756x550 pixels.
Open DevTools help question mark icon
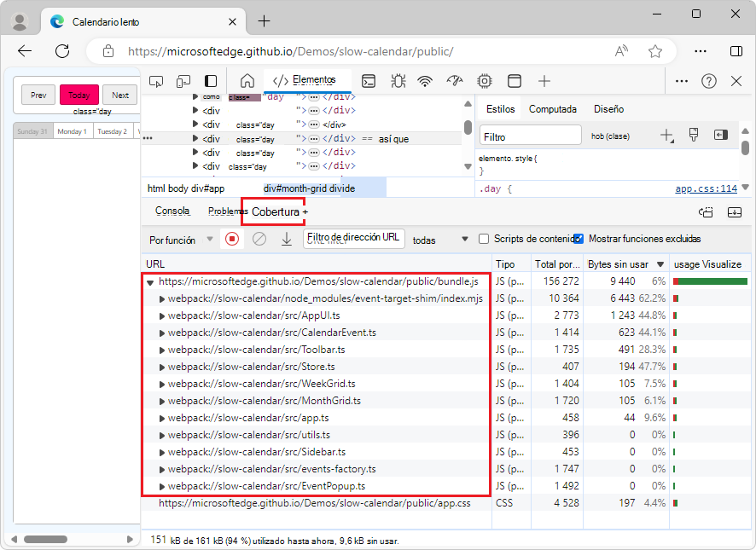click(x=709, y=81)
